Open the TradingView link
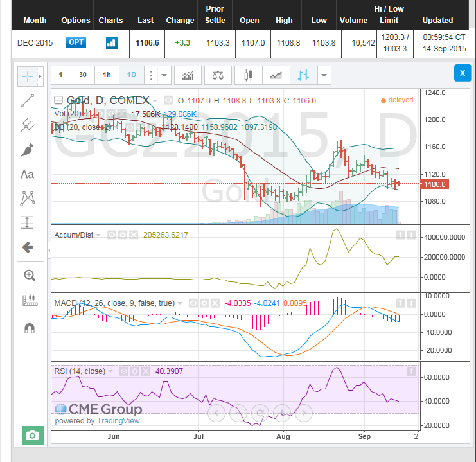 (118, 421)
